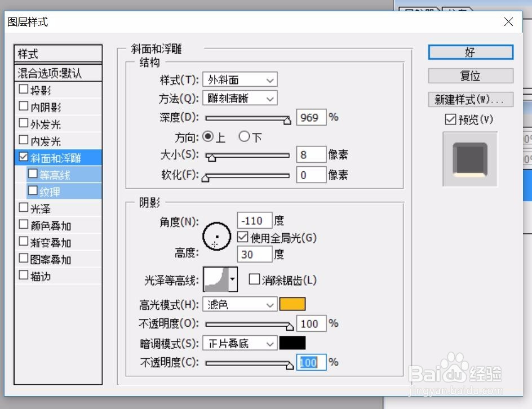This screenshot has height=409, width=532.
Task: Open the gloss contour picker arrow
Action: click(x=233, y=279)
